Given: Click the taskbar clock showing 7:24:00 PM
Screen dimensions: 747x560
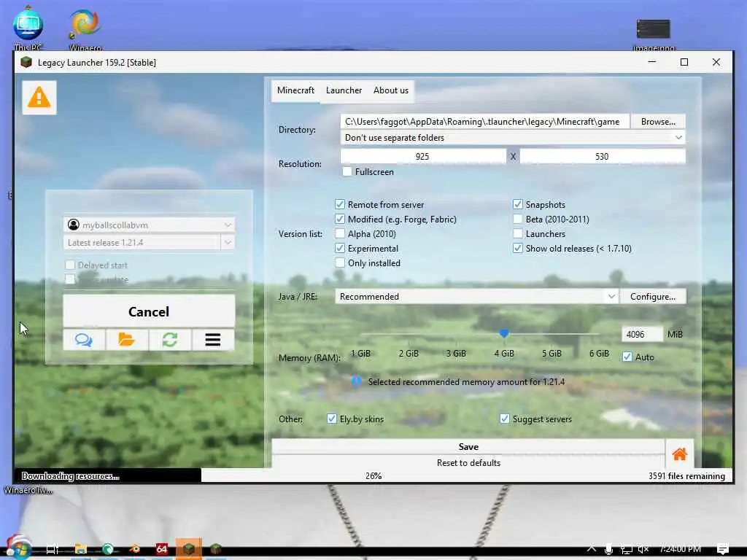Looking at the screenshot, I should [x=681, y=549].
